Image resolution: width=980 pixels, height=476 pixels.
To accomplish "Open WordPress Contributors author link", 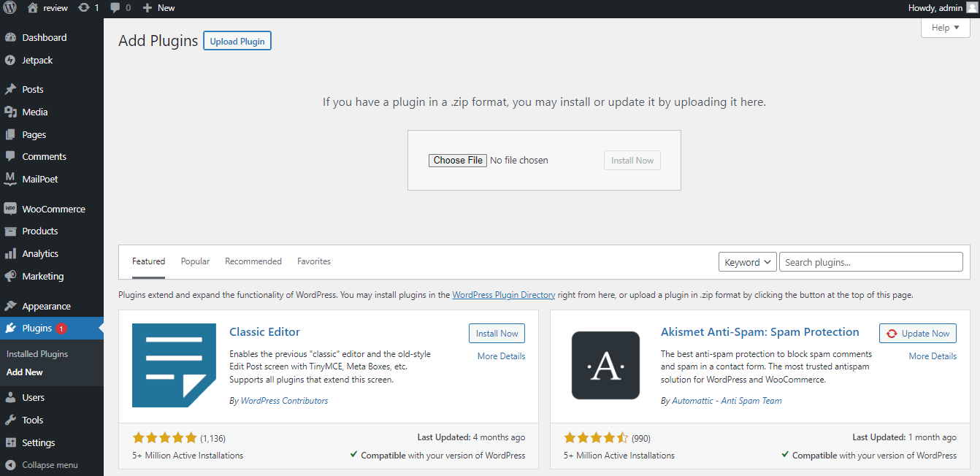I will point(284,401).
